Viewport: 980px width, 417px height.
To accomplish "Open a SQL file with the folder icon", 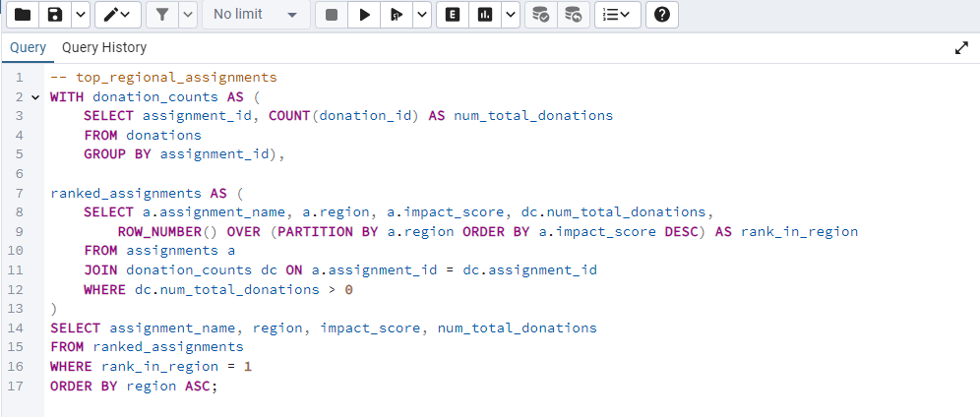I will [23, 15].
